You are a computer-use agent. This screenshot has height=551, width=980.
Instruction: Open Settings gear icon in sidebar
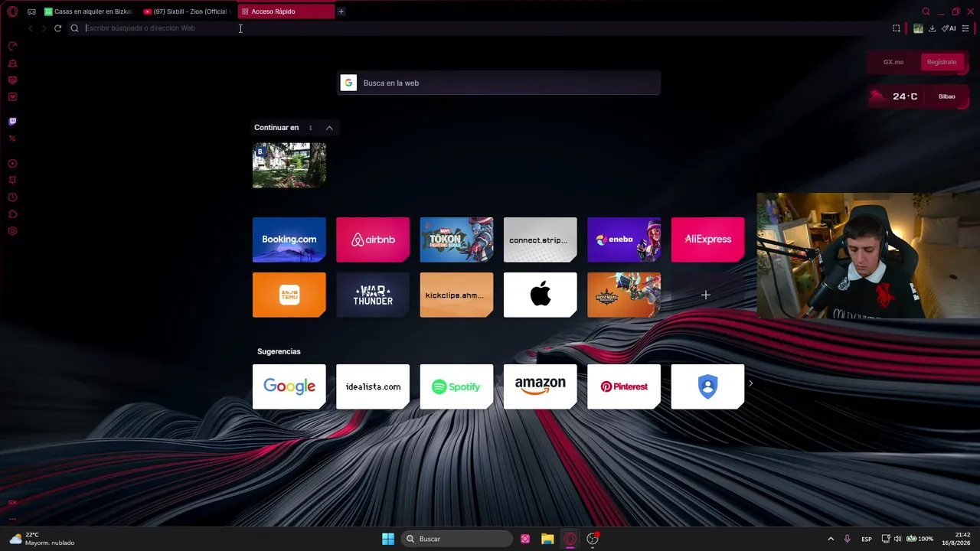point(12,231)
